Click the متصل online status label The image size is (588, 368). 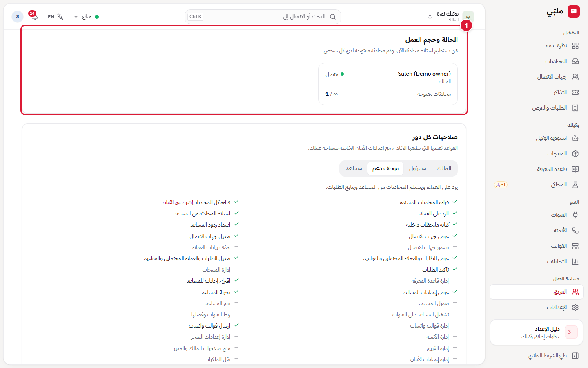coord(335,74)
